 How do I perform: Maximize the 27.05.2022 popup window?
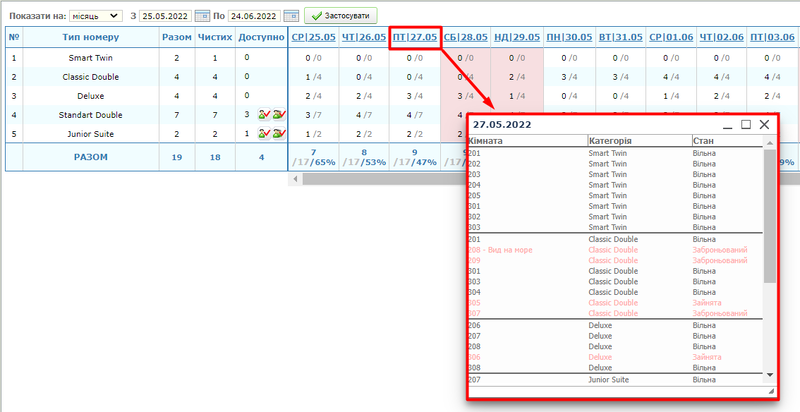(745, 125)
